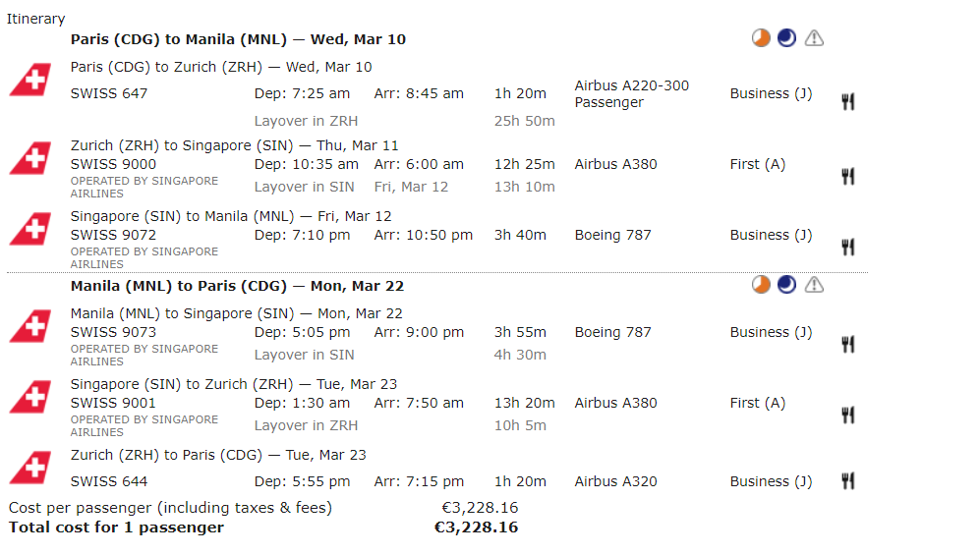Click the meal icon for SWISS 9000

click(847, 176)
